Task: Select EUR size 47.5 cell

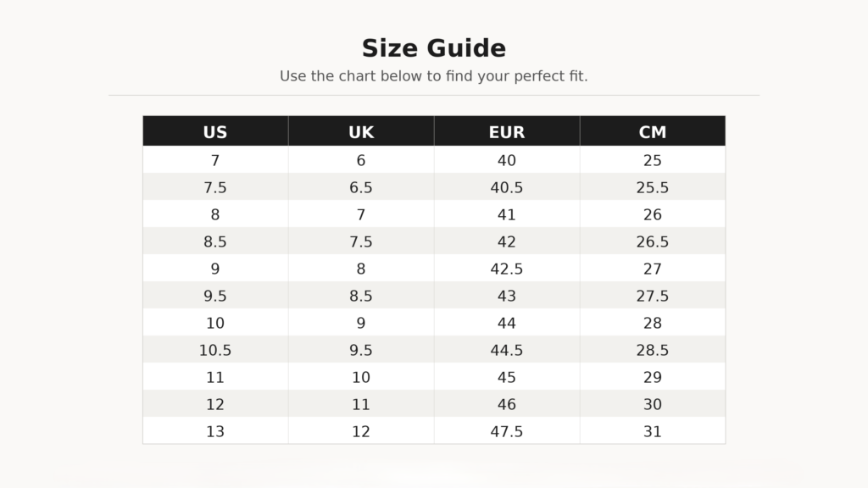Action: pyautogui.click(x=507, y=431)
